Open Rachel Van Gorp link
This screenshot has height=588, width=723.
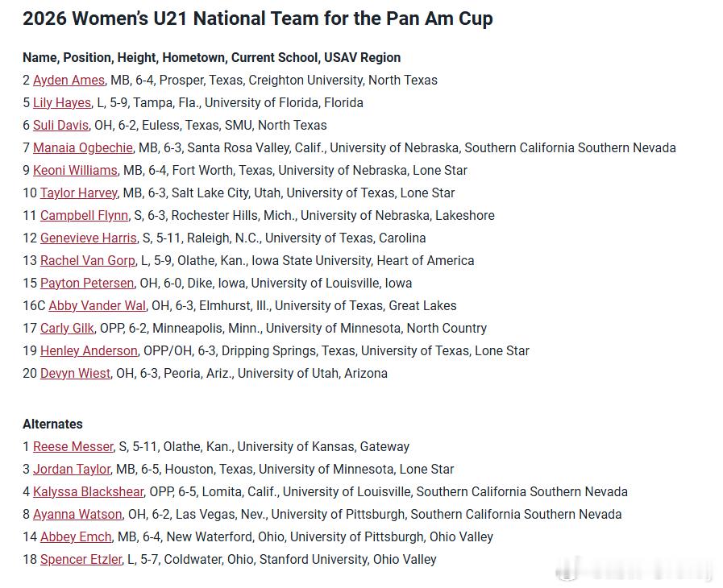click(88, 261)
